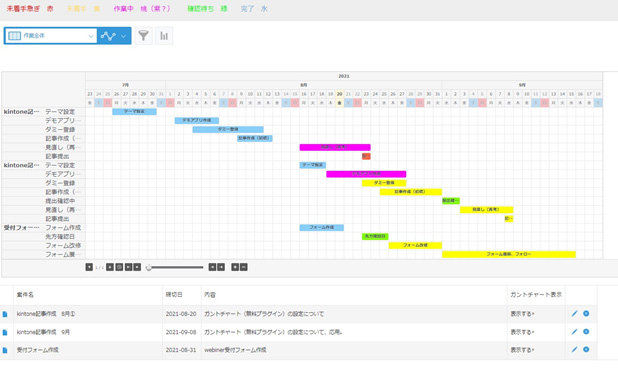618x368 pixels.
Task: Select the ガントチャート表示 column header
Action: point(536,295)
